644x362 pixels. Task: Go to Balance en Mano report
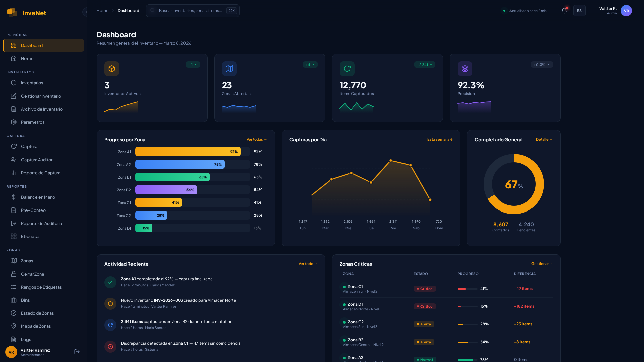pos(38,197)
